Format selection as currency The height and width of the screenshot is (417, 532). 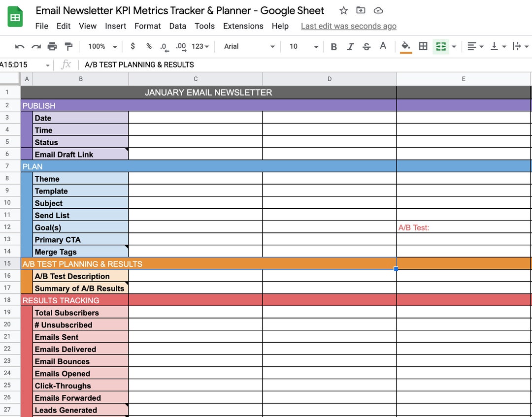click(133, 46)
